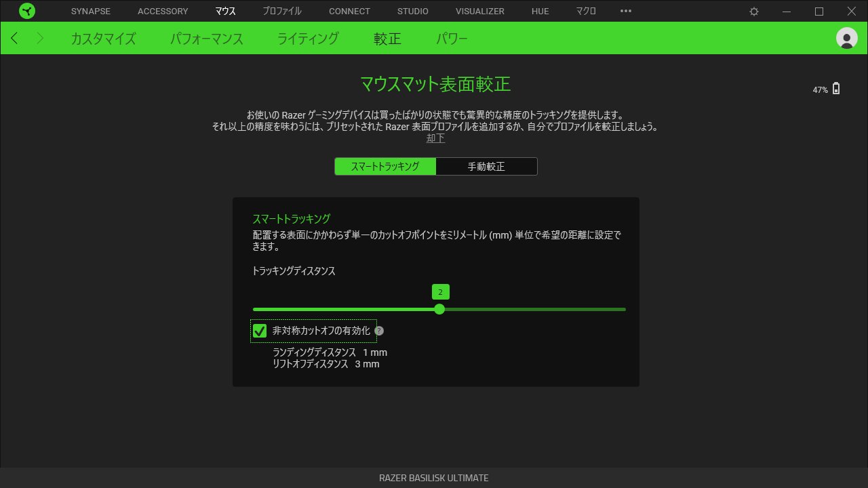Open the settings gear icon
This screenshot has width=868, height=488.
click(x=754, y=12)
